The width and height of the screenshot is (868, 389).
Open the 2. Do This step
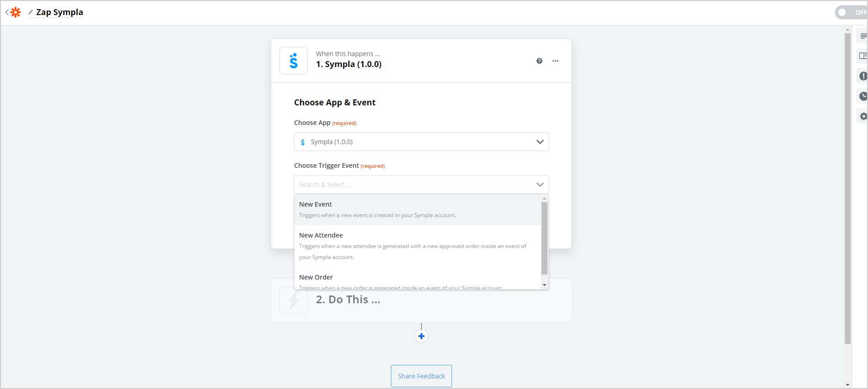point(421,301)
